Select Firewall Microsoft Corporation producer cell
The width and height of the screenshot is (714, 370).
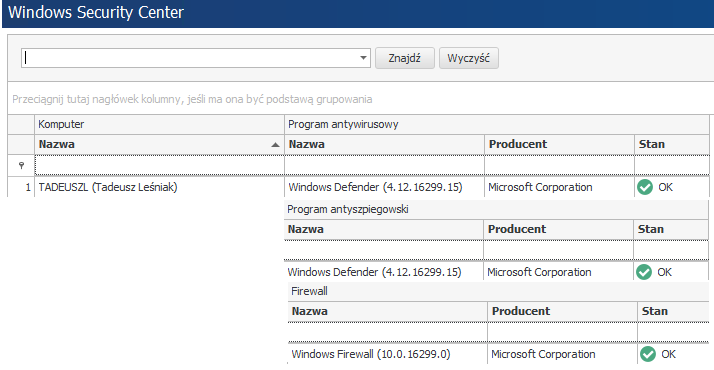562,354
